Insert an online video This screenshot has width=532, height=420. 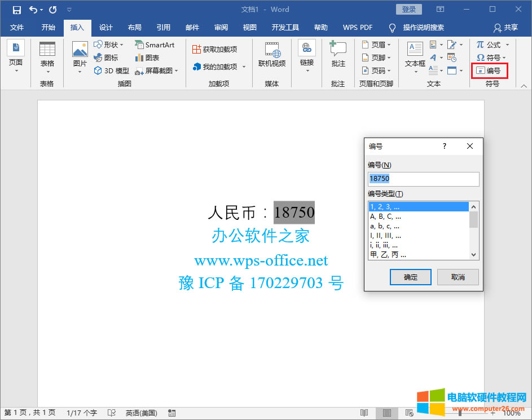tap(272, 55)
